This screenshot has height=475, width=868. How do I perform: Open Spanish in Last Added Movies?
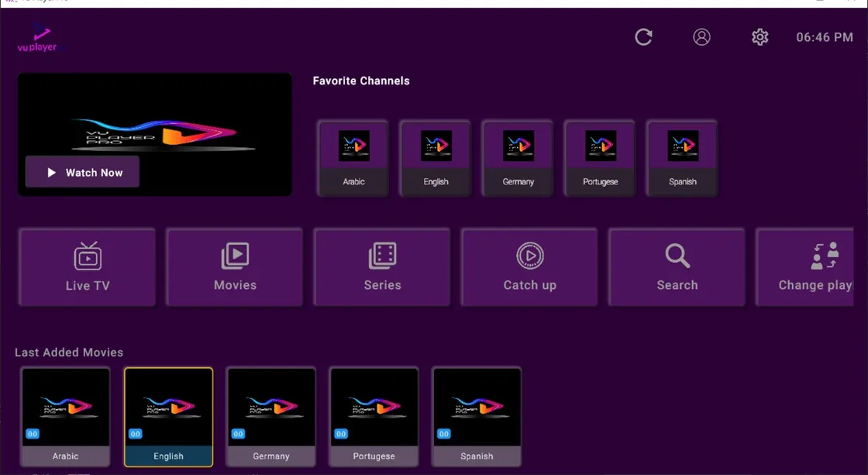pos(477,417)
